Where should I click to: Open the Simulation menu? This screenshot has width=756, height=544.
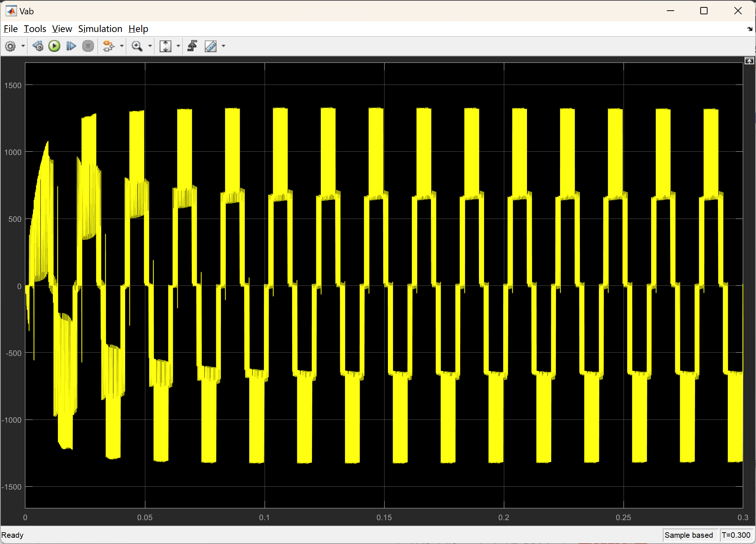pos(100,29)
